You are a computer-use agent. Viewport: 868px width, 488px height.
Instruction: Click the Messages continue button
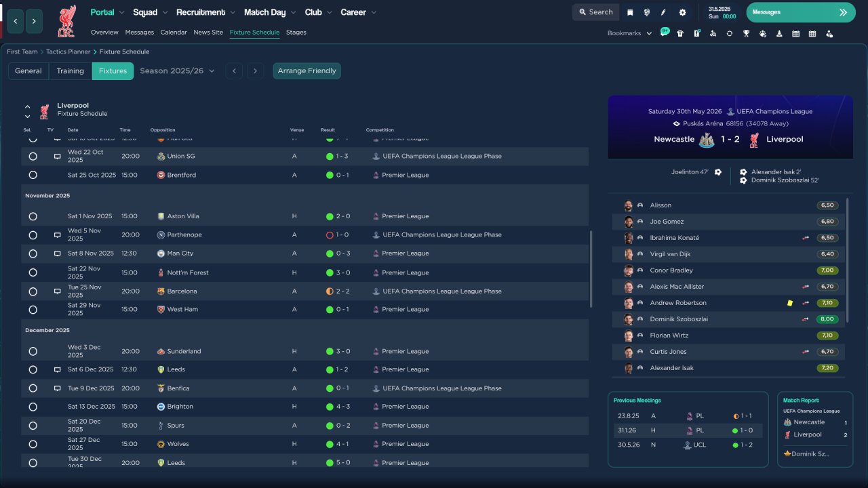(801, 12)
